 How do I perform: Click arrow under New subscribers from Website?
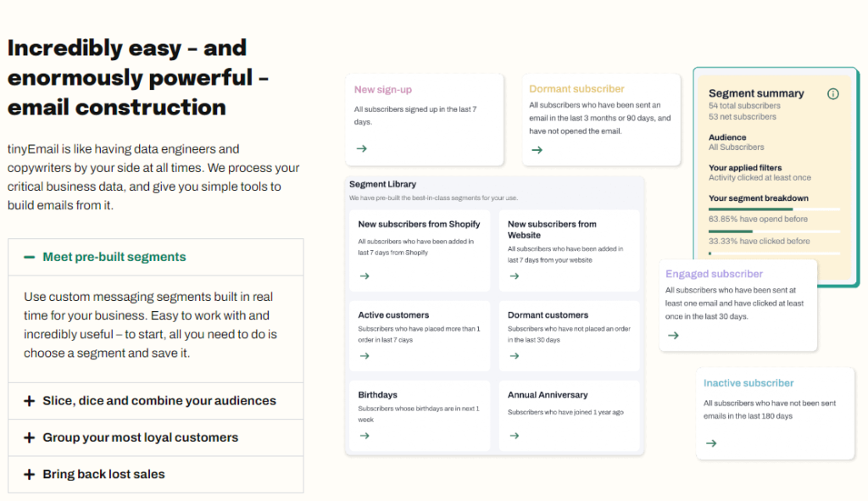[515, 276]
